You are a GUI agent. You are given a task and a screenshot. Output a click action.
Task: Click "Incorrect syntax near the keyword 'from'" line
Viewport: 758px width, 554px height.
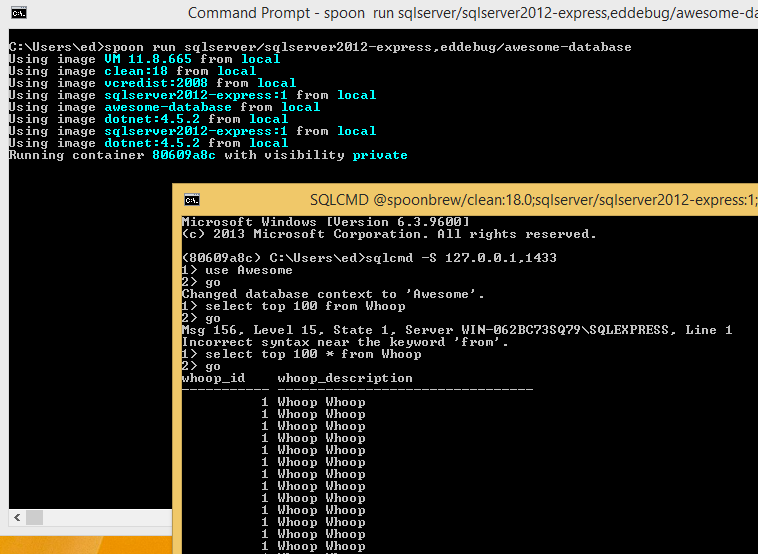click(x=345, y=342)
